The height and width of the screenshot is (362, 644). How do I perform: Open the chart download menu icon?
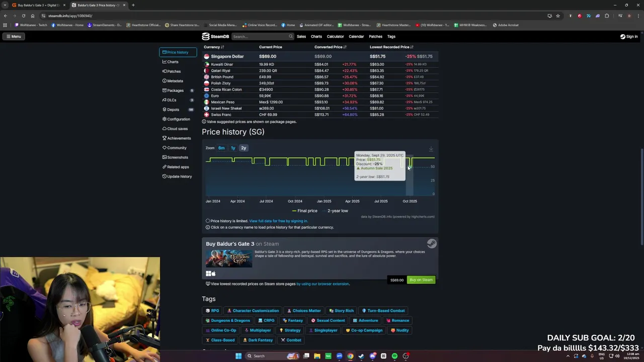tap(431, 149)
